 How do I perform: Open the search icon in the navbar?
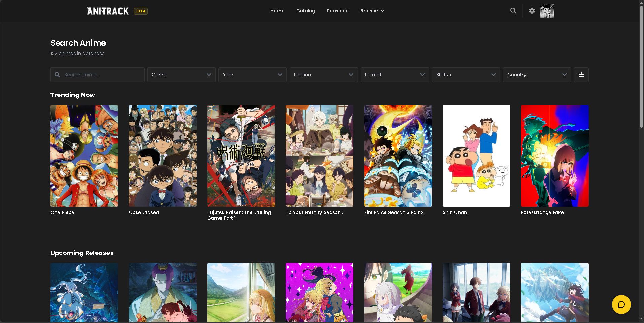(513, 10)
